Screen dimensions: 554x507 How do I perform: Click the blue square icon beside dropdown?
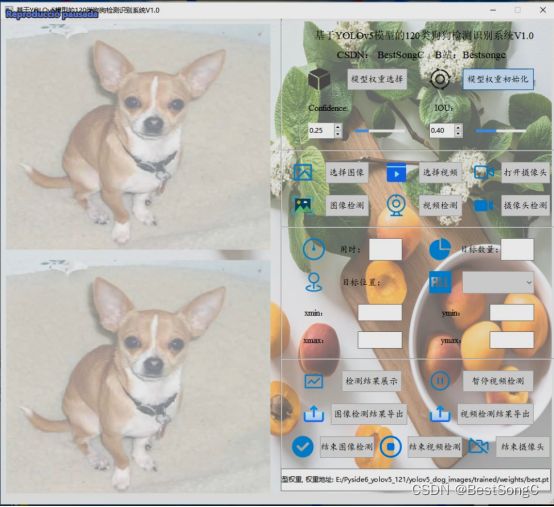click(x=440, y=282)
